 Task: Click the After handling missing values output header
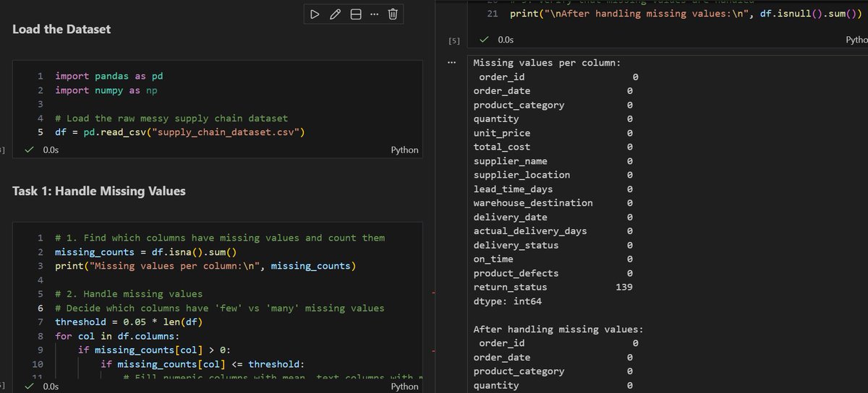pyautogui.click(x=558, y=329)
